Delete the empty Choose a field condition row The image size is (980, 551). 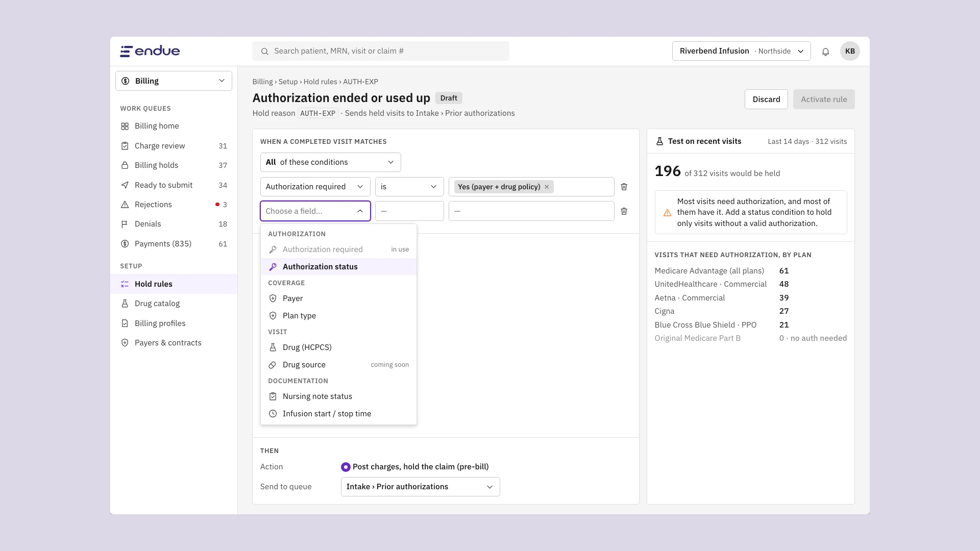(x=624, y=211)
